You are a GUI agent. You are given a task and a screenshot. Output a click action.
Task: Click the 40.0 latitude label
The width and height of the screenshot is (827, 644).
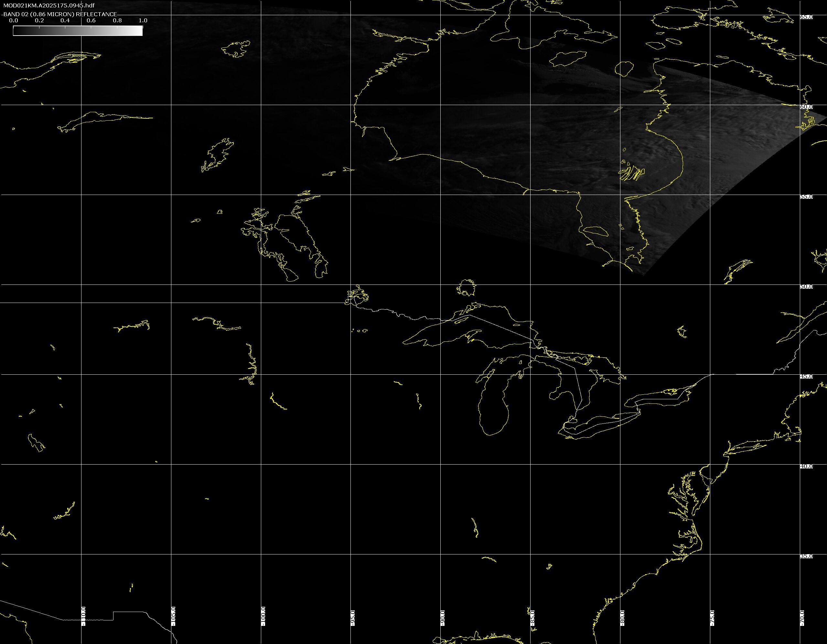[806, 467]
